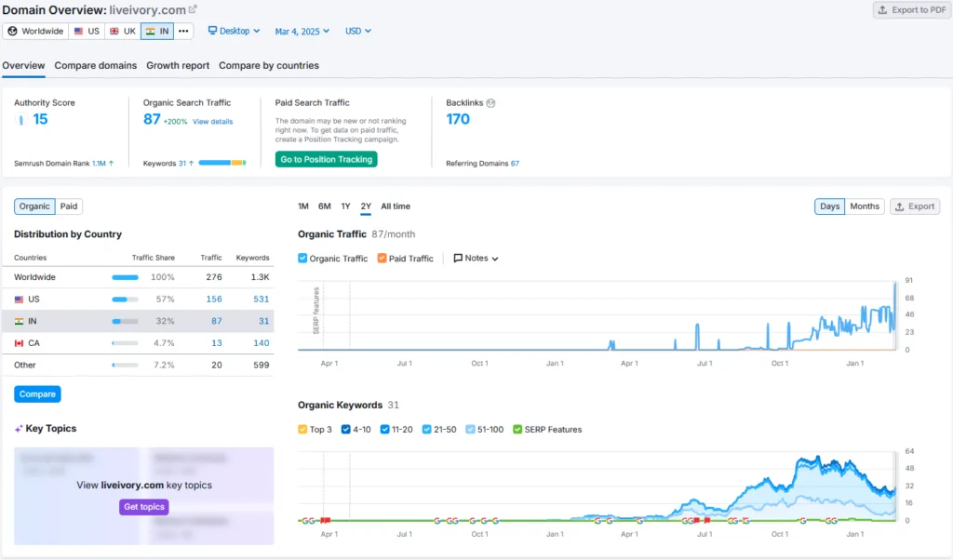Click the UK flag icon in filter bar
Screen dimensions: 953x560
(x=114, y=31)
